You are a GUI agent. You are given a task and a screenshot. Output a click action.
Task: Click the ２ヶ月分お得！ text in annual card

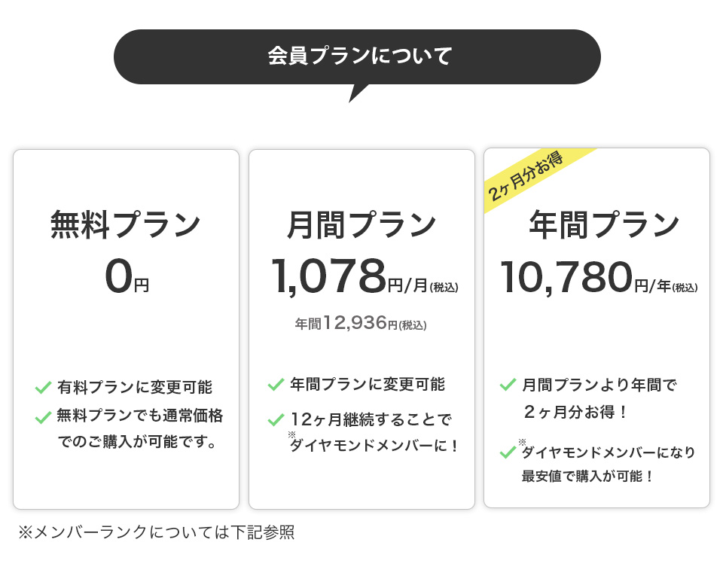(576, 413)
